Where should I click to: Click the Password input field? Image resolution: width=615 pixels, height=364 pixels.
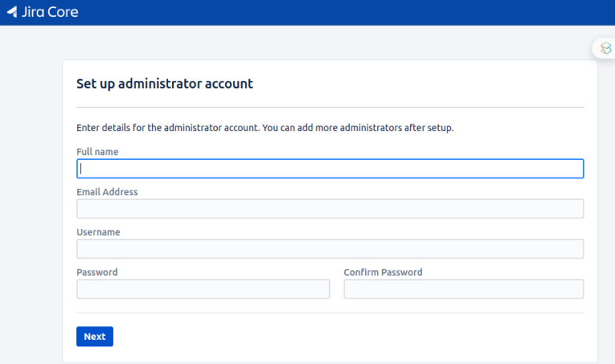click(203, 289)
